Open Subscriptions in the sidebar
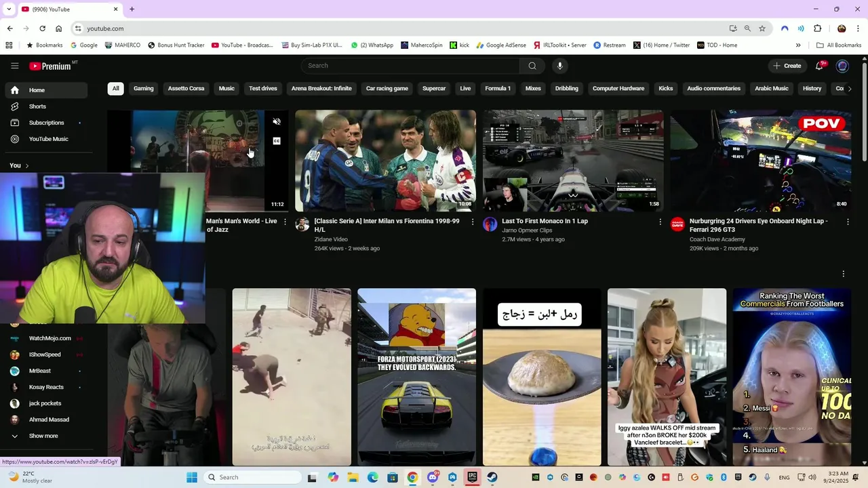Viewport: 868px width, 488px height. click(46, 123)
